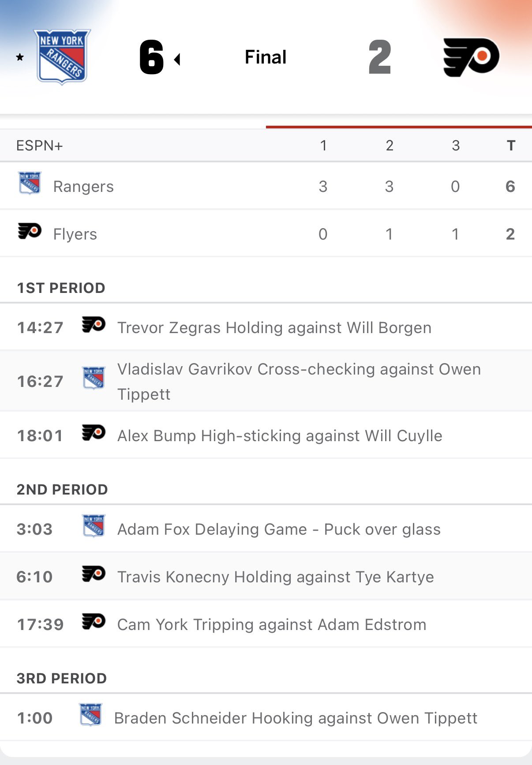
Task: Tap the small Rangers logo in linescore
Action: [x=30, y=183]
